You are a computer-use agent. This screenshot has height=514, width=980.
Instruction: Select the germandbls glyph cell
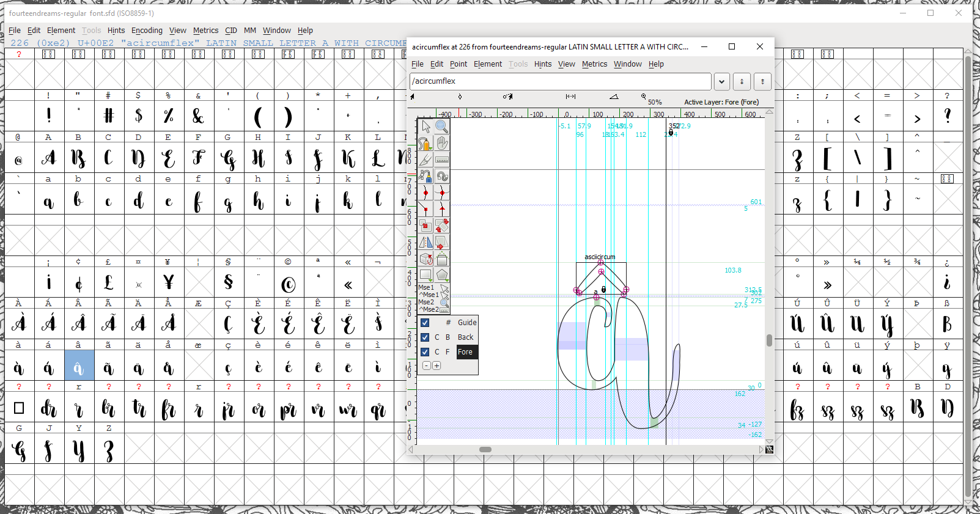pyautogui.click(x=947, y=324)
